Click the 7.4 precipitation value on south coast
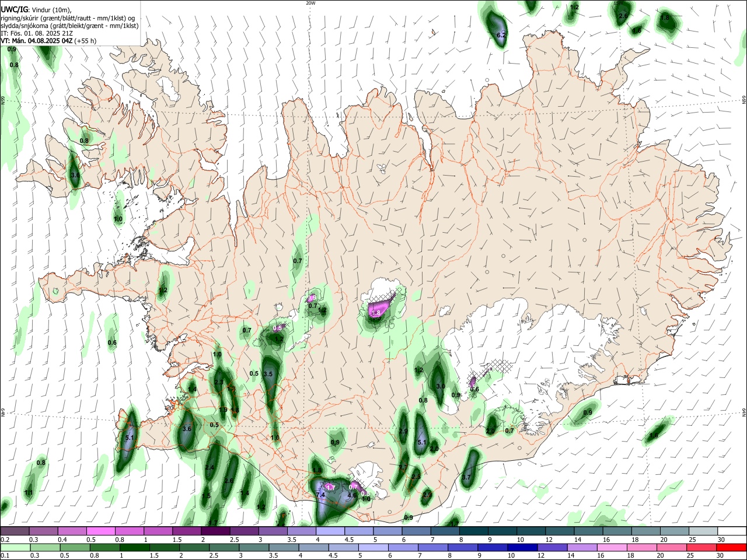The width and height of the screenshot is (747, 560). coord(320,495)
